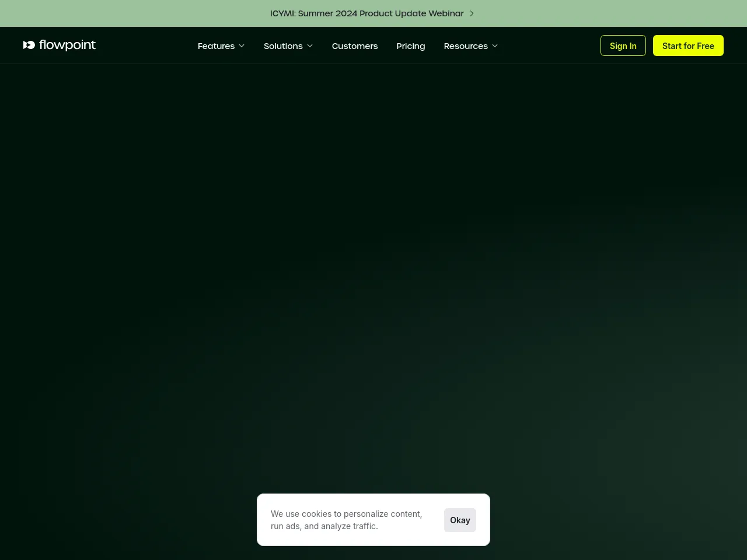Expand the chevron beside Features
Screen dimensions: 747x560
coord(242,46)
